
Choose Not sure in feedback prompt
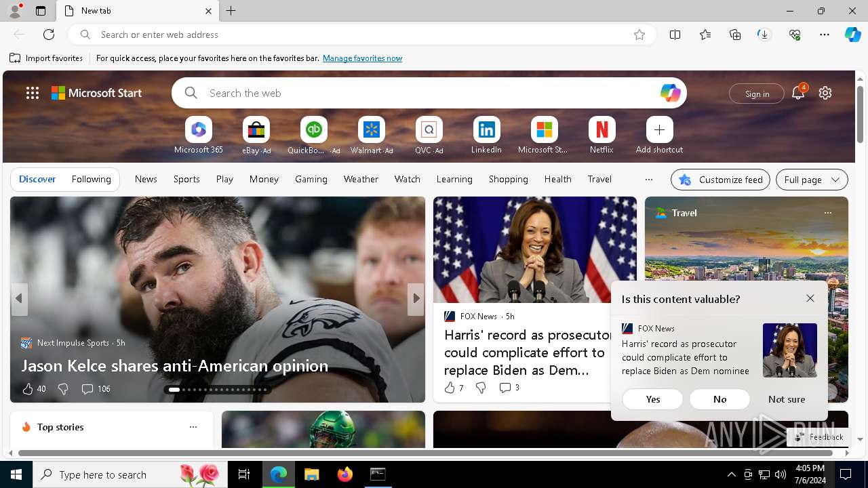[x=787, y=399]
